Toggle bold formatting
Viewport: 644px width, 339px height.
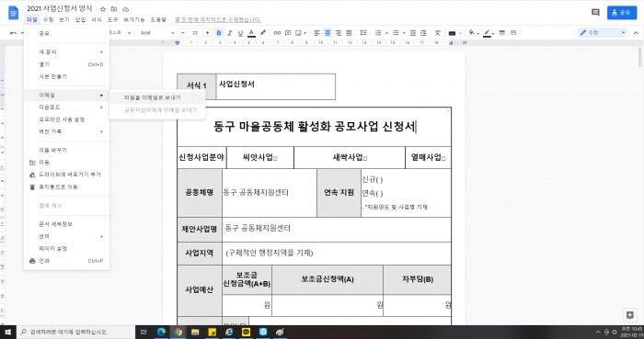(x=219, y=33)
